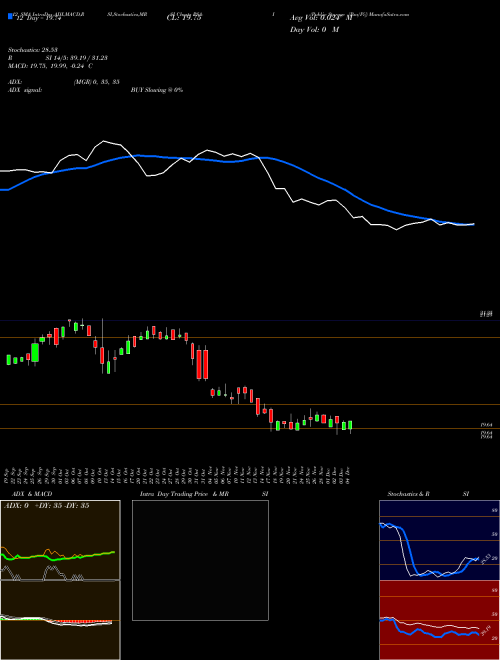Click the last green candlestick on price chart

click(350, 425)
